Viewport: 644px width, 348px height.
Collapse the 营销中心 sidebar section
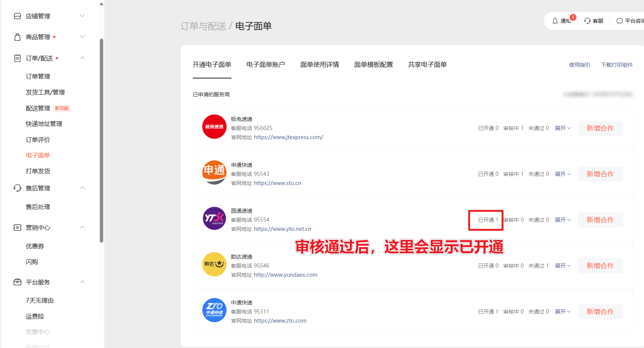[82, 227]
